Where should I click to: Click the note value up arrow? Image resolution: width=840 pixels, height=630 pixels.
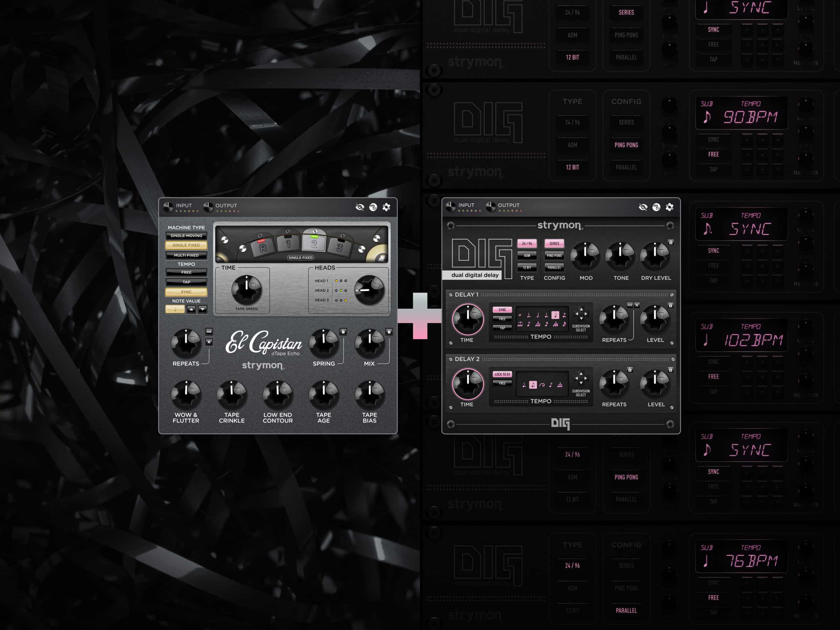click(191, 309)
